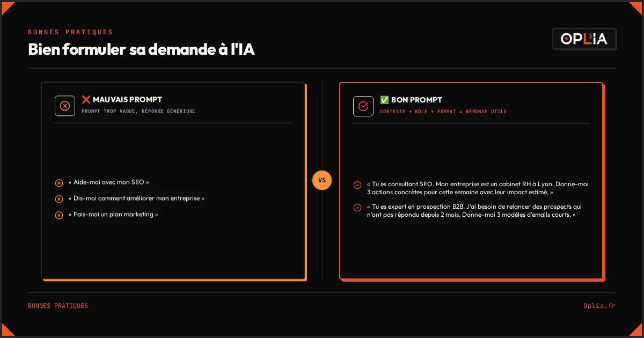This screenshot has width=644, height=338.
Task: Click the X bullet beside « Aide-moi avec mon SEO »
Action: [x=59, y=183]
